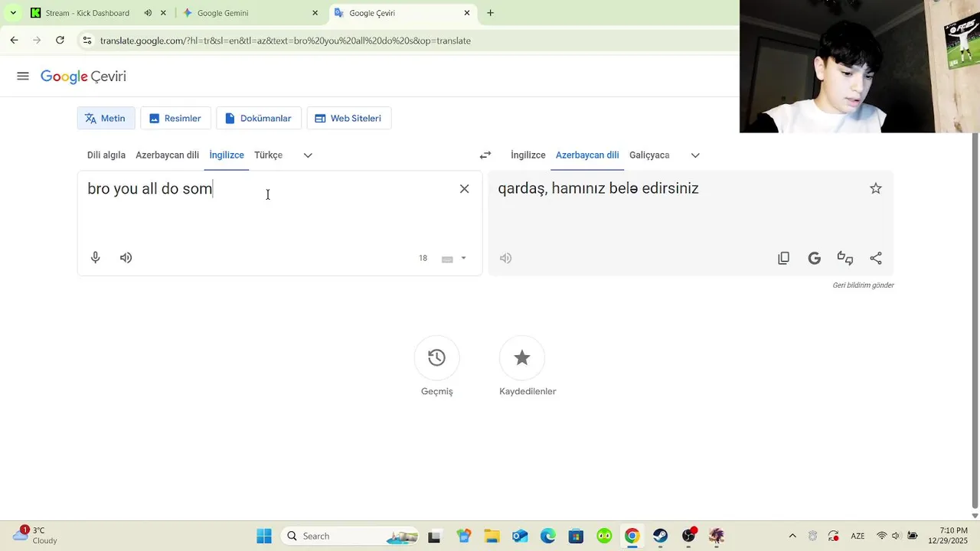The width and height of the screenshot is (980, 551).
Task: Search the translation on Google
Action: click(x=815, y=258)
